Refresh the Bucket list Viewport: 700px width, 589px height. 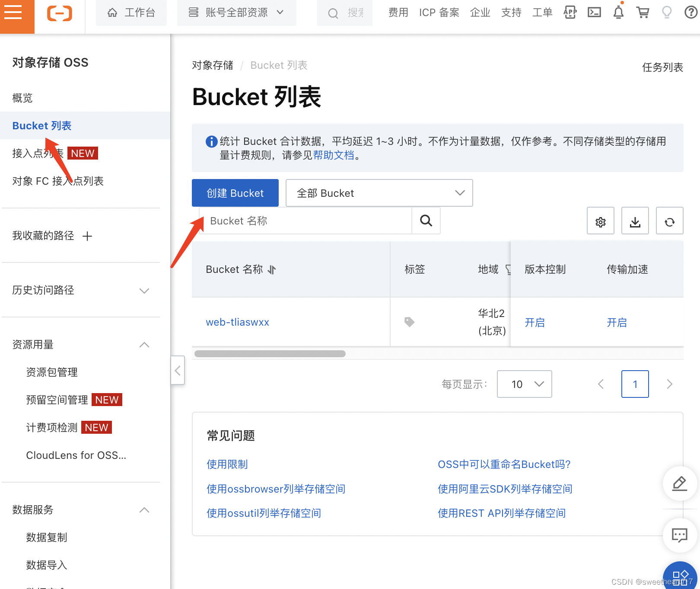pyautogui.click(x=670, y=221)
